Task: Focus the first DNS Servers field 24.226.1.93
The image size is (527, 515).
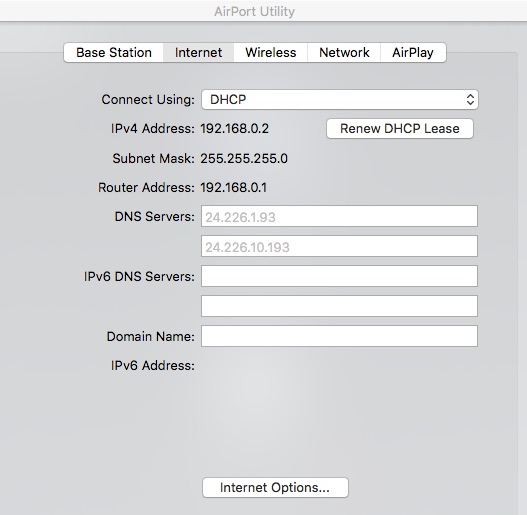Action: click(x=339, y=216)
